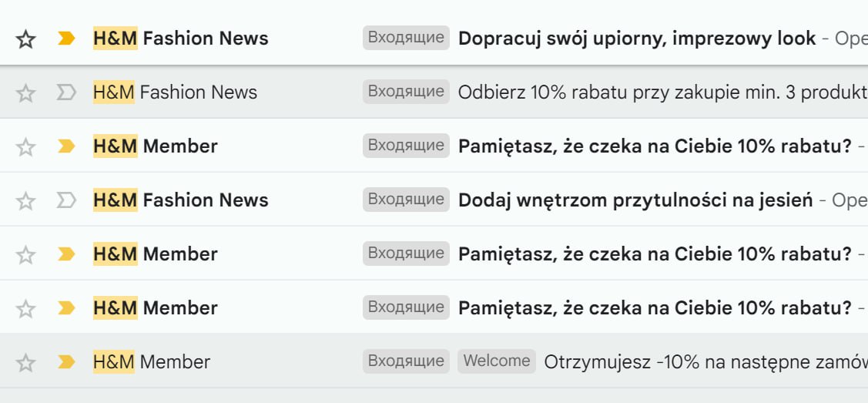Toggle importance marker on "Otrzymujesz -10%" email
Image resolution: width=868 pixels, height=403 pixels.
click(66, 362)
